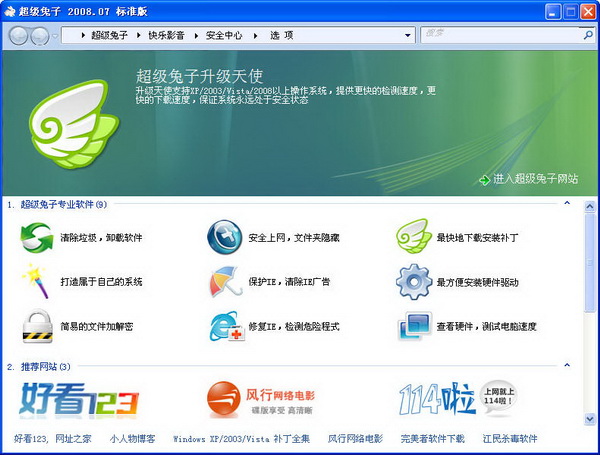Click 简易的文件加解密 label

tap(96, 326)
